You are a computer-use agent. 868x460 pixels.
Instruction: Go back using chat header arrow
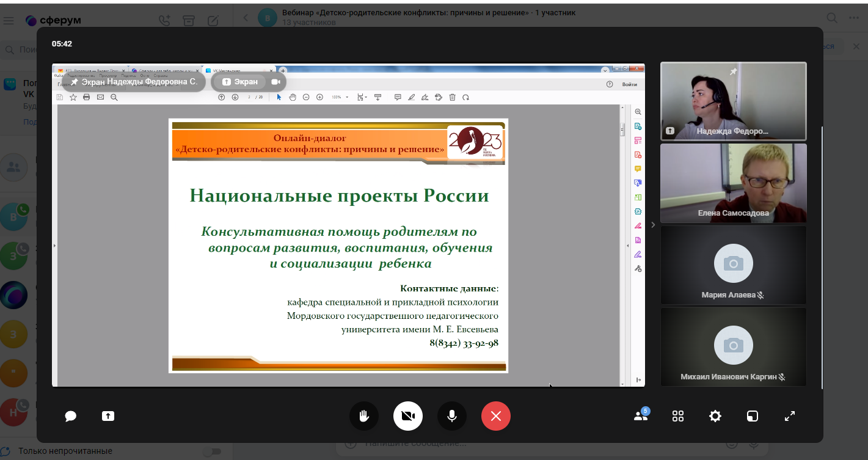coord(246,18)
